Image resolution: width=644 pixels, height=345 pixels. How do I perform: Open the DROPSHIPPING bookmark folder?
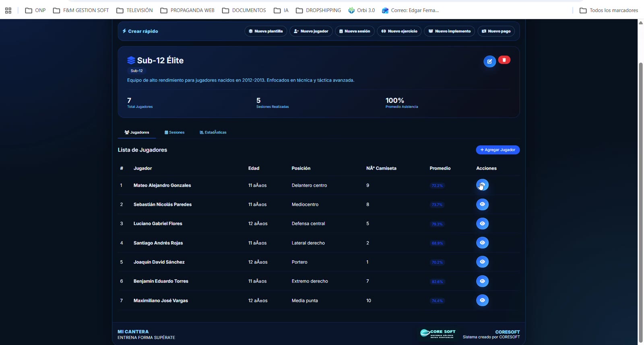point(318,10)
